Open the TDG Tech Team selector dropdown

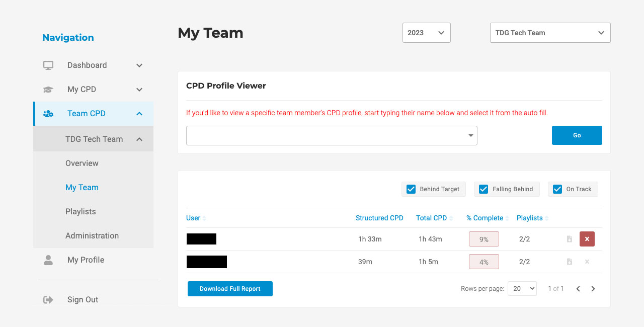click(550, 33)
